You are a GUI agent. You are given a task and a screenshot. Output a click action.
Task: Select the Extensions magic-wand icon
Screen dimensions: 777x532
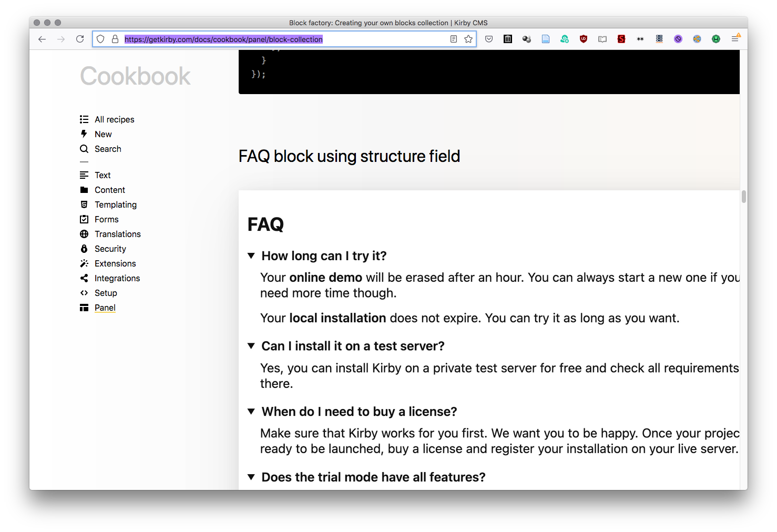[84, 263]
